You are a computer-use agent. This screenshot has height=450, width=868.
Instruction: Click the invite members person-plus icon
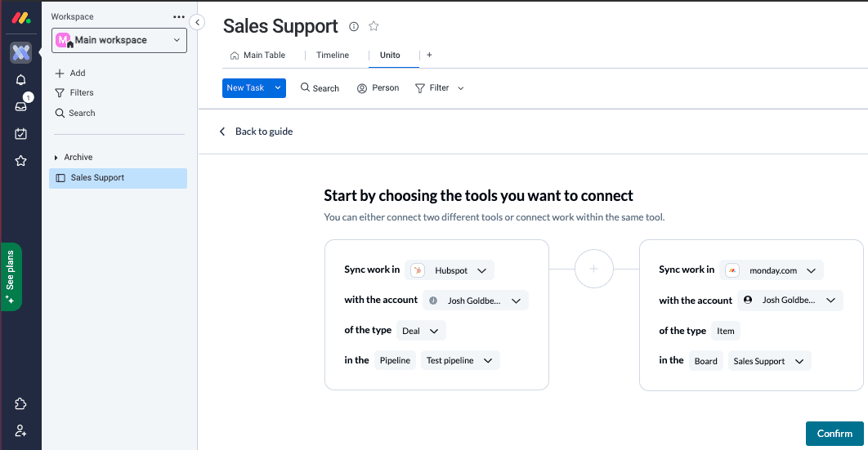(20, 430)
